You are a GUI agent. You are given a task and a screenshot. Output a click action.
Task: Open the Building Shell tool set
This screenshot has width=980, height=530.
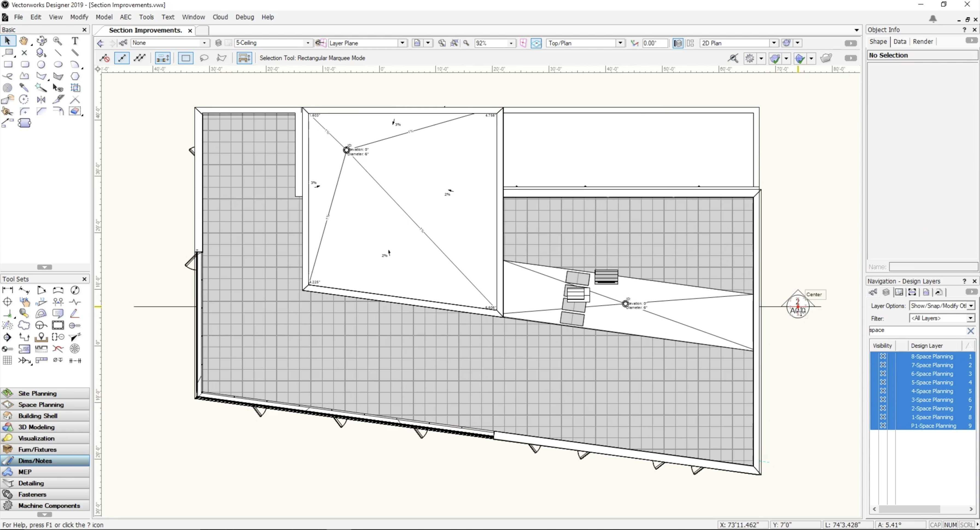(45, 416)
